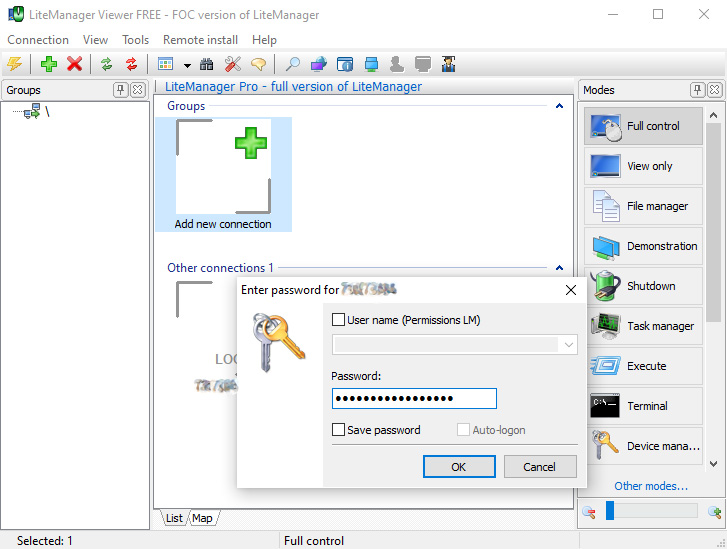Enable User name (Permissions LM) checkbox
The image size is (727, 549).
[338, 319]
